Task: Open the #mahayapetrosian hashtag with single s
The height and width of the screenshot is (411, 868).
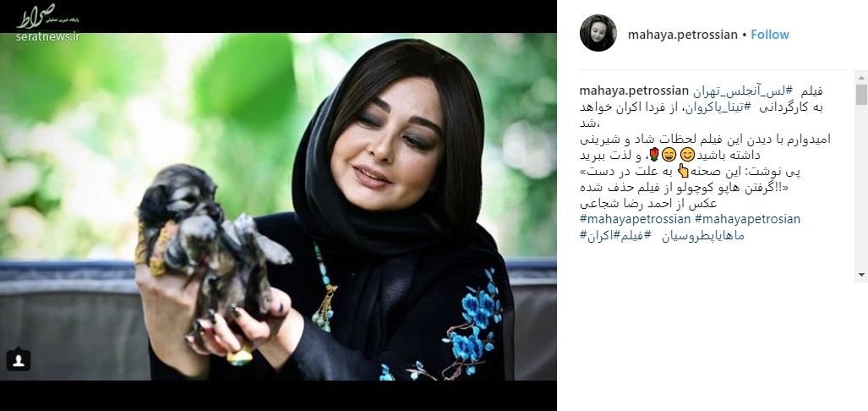Action: (747, 219)
